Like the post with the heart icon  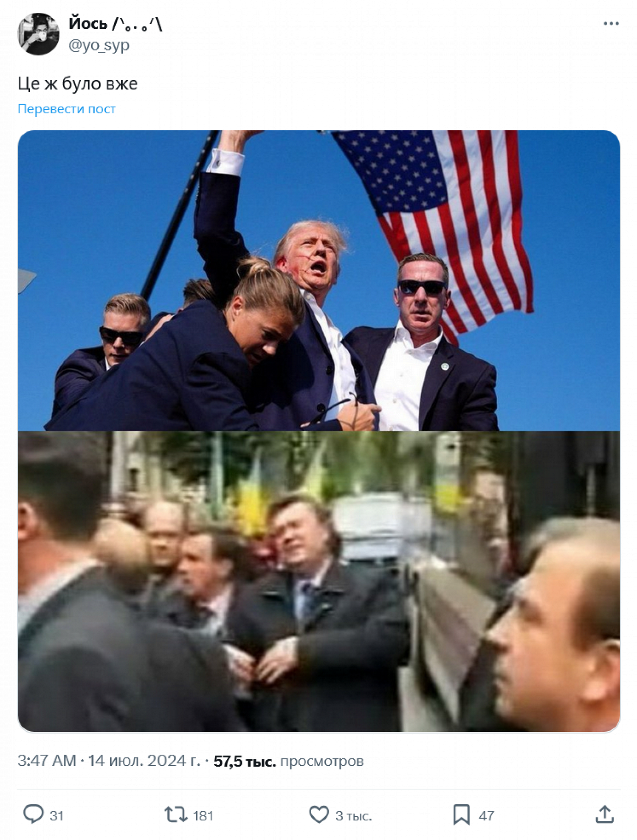click(319, 815)
